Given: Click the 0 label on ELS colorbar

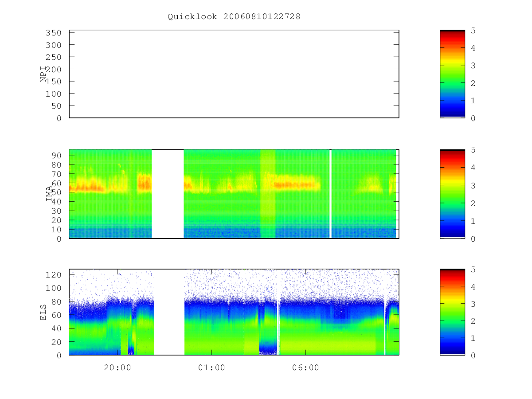Looking at the screenshot, I should [473, 356].
